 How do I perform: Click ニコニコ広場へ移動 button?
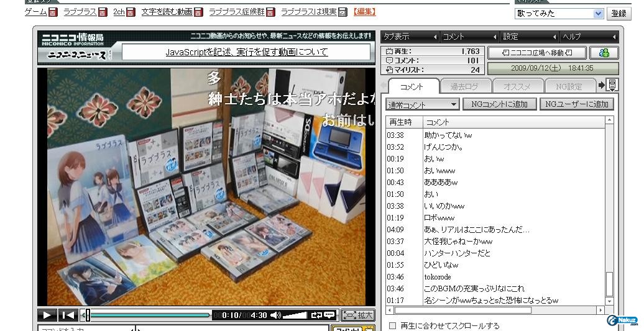pyautogui.click(x=537, y=53)
